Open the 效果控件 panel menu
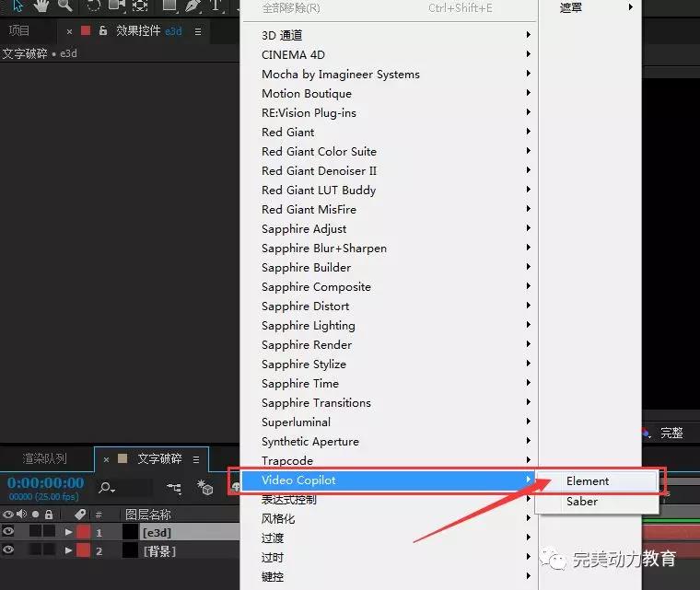 point(198,31)
